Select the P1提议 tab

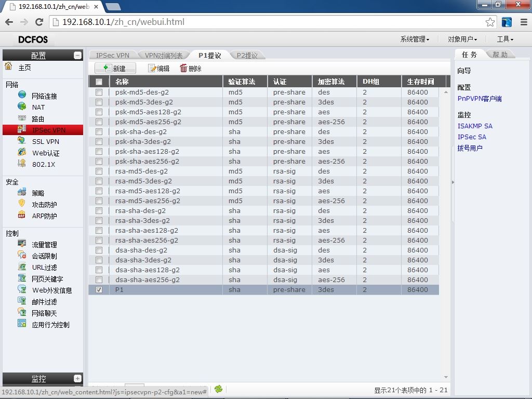(x=210, y=55)
